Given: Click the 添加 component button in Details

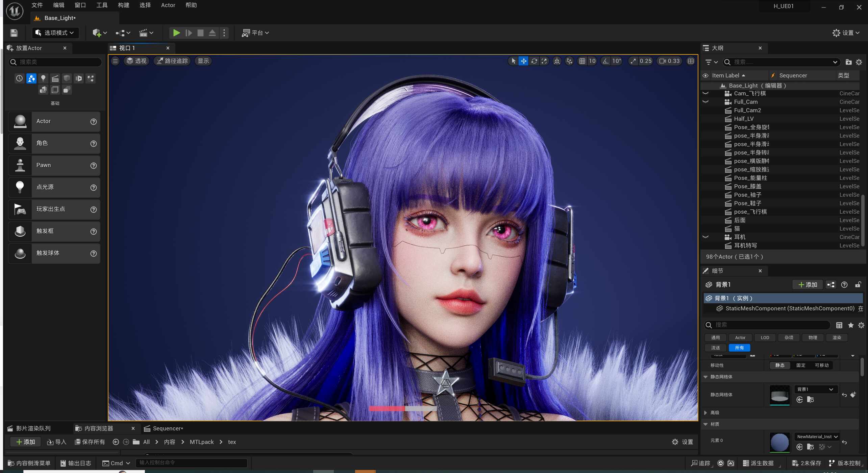Looking at the screenshot, I should point(808,285).
